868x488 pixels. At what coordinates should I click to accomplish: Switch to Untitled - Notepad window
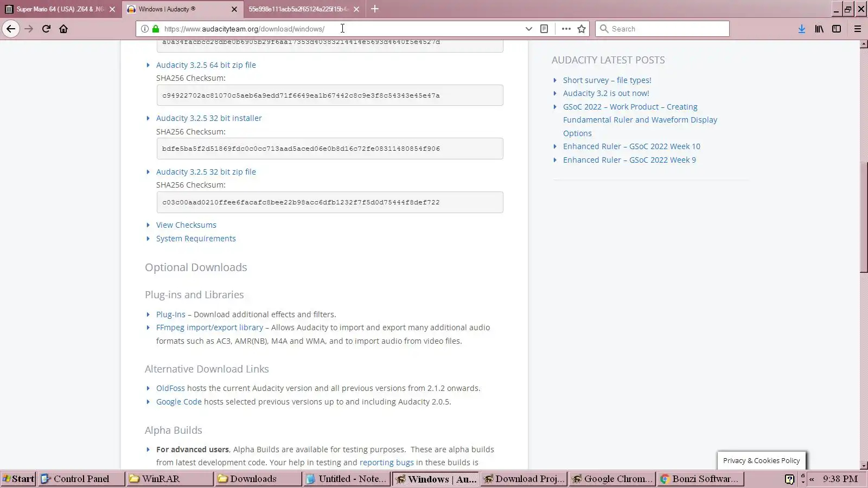[x=347, y=479]
